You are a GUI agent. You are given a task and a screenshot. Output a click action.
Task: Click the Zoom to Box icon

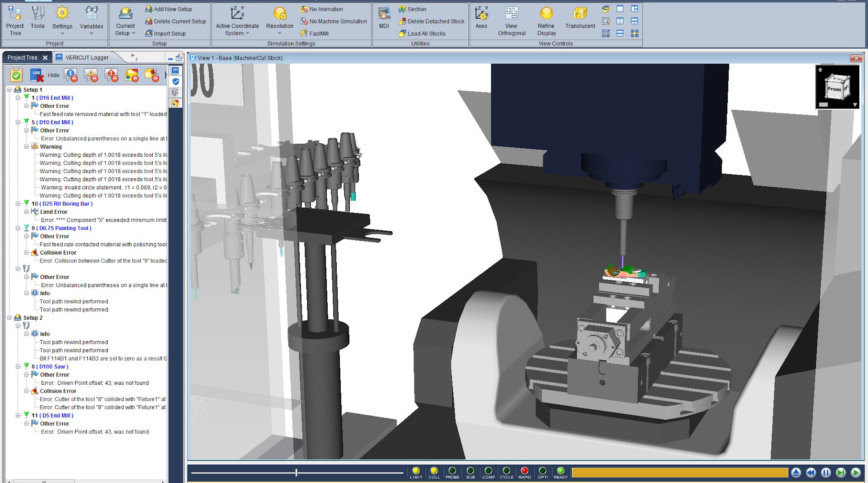(x=605, y=21)
